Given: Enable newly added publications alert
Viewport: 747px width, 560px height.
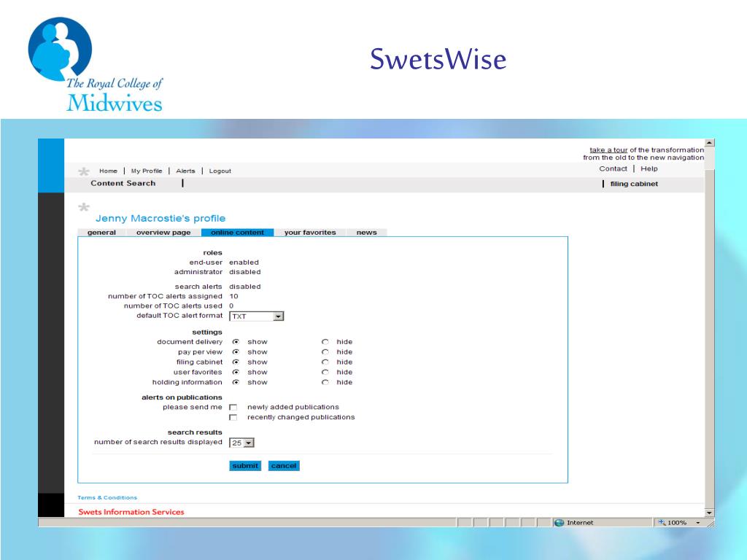Looking at the screenshot, I should tap(233, 407).
